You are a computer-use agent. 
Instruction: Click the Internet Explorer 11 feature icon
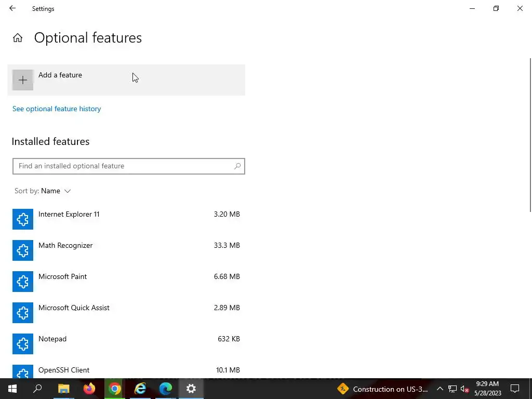(23, 219)
